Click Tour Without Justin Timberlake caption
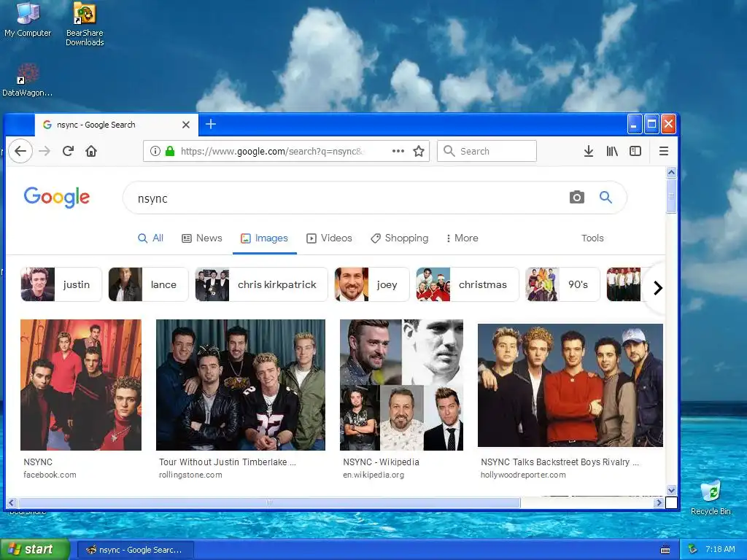The height and width of the screenshot is (560, 747). point(228,462)
